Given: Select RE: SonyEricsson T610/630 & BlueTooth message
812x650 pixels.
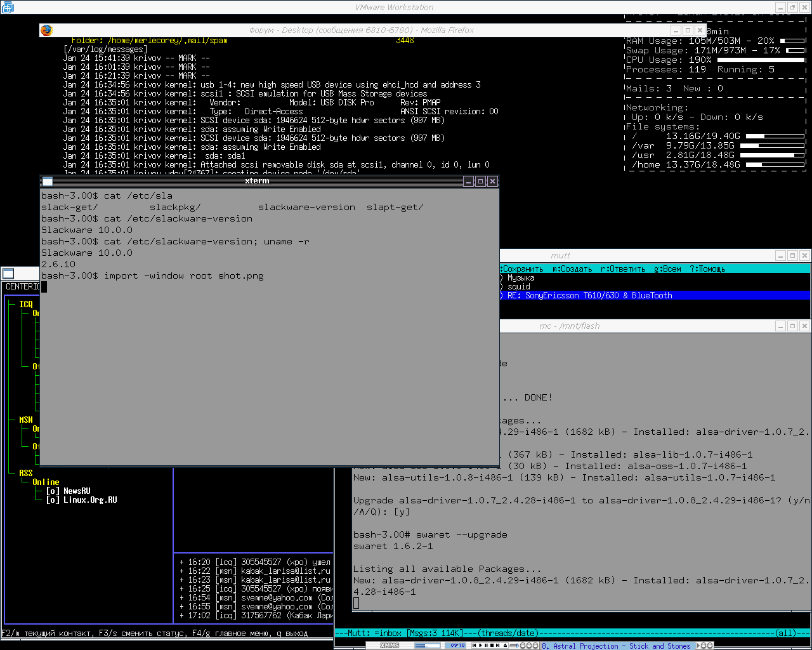Looking at the screenshot, I should tap(655, 295).
